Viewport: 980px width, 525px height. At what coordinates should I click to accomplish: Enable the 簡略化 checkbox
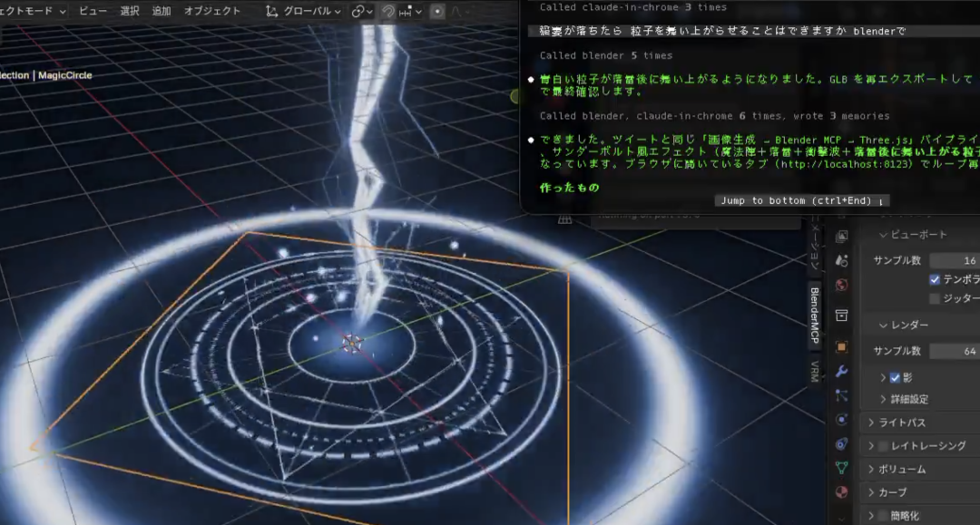[x=883, y=516]
